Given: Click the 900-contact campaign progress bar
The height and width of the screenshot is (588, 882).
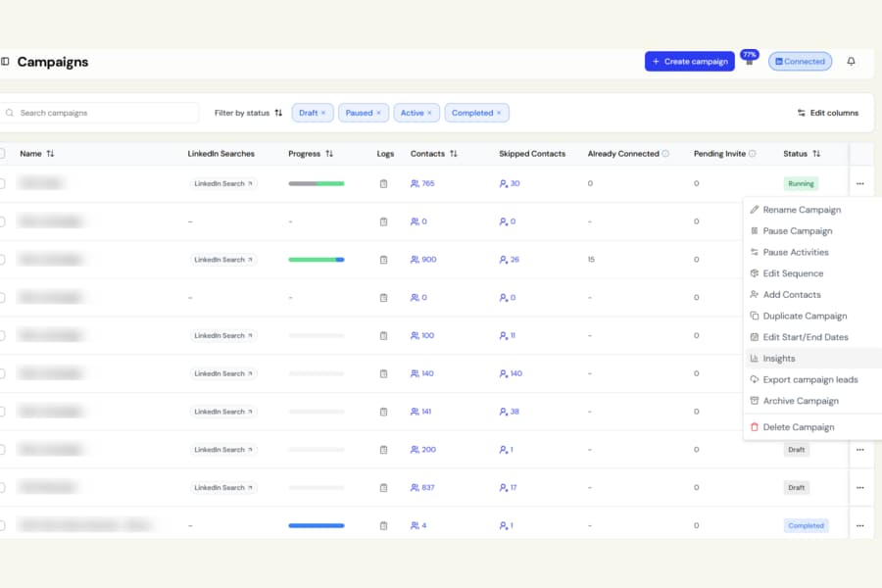Looking at the screenshot, I should tap(317, 260).
